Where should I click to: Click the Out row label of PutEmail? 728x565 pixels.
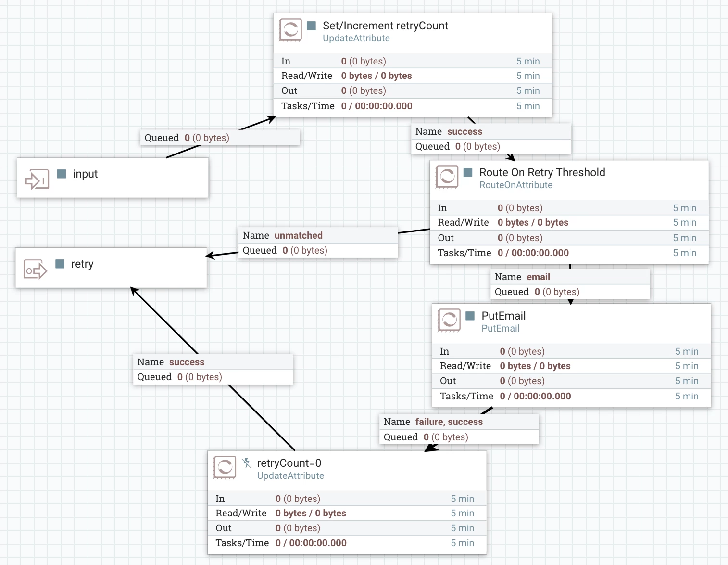click(x=448, y=381)
